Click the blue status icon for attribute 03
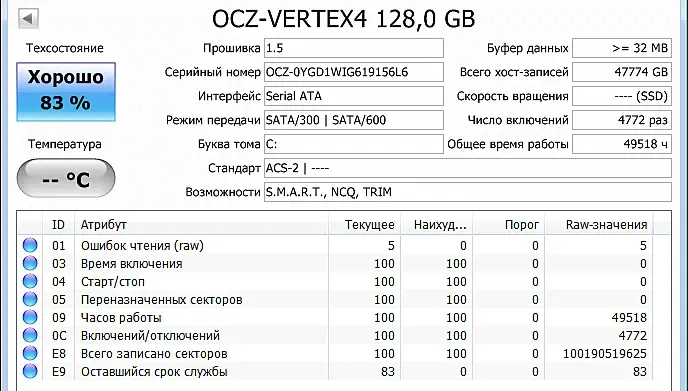 [x=30, y=263]
